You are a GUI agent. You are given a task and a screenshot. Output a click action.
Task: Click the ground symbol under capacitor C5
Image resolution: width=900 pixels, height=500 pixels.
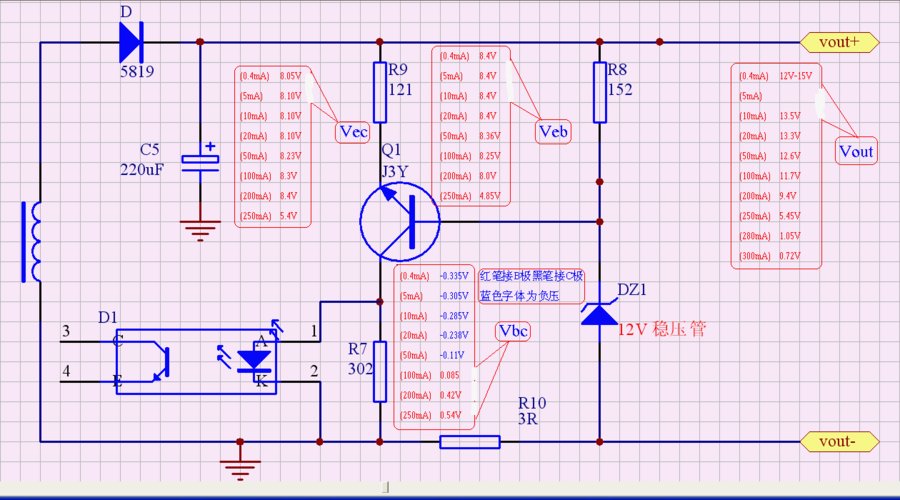[x=200, y=229]
